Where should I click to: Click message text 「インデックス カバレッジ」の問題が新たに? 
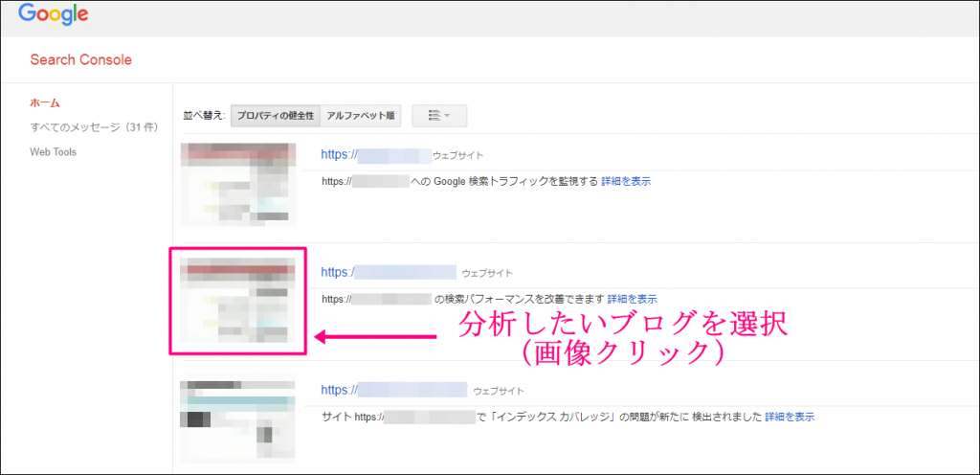coord(590,417)
